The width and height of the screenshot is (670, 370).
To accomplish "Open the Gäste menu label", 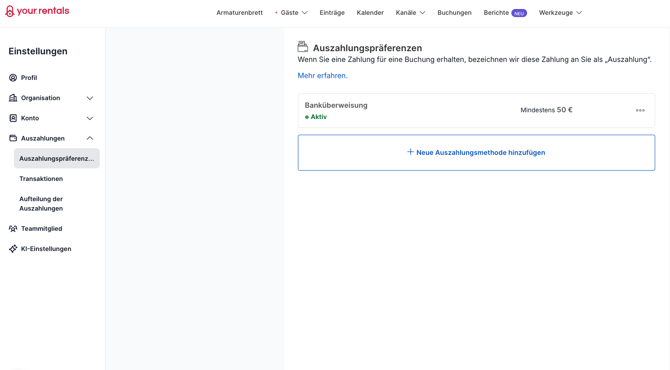I will pos(289,13).
